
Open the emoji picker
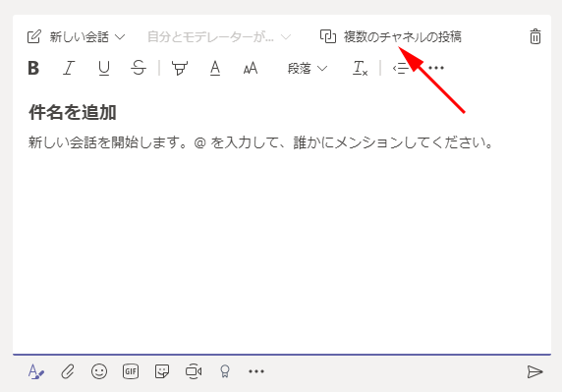tap(99, 371)
